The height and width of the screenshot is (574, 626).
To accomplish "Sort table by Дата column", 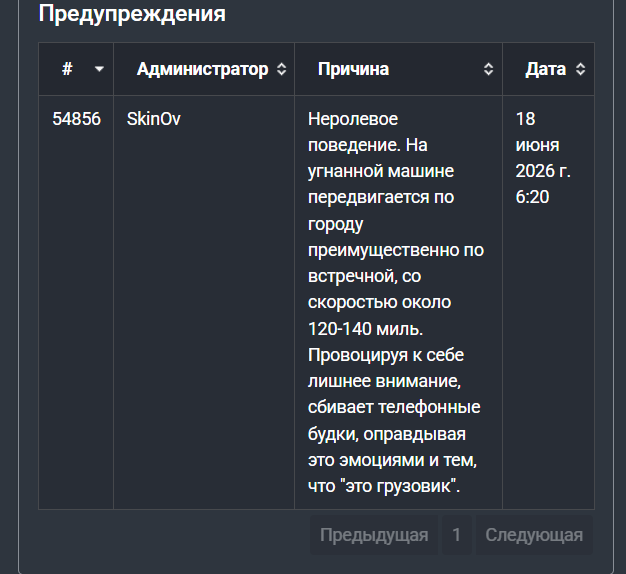I will (x=549, y=69).
